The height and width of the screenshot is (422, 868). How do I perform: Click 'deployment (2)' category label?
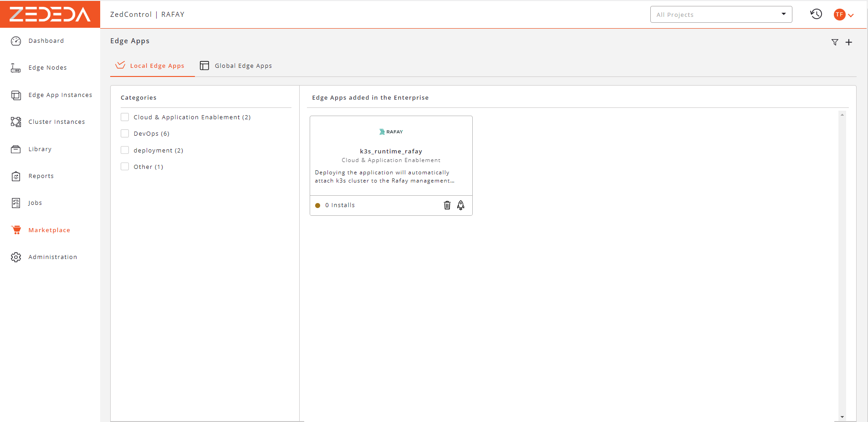pos(158,150)
